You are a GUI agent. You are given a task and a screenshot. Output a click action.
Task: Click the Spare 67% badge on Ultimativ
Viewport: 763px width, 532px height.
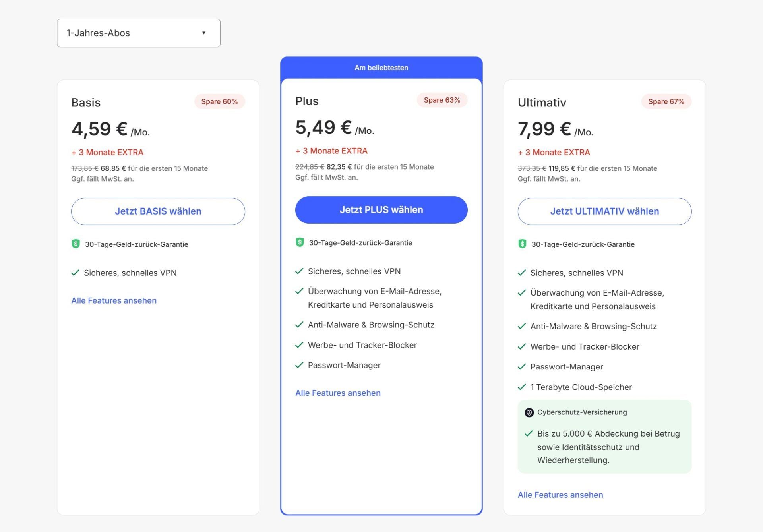click(x=666, y=101)
